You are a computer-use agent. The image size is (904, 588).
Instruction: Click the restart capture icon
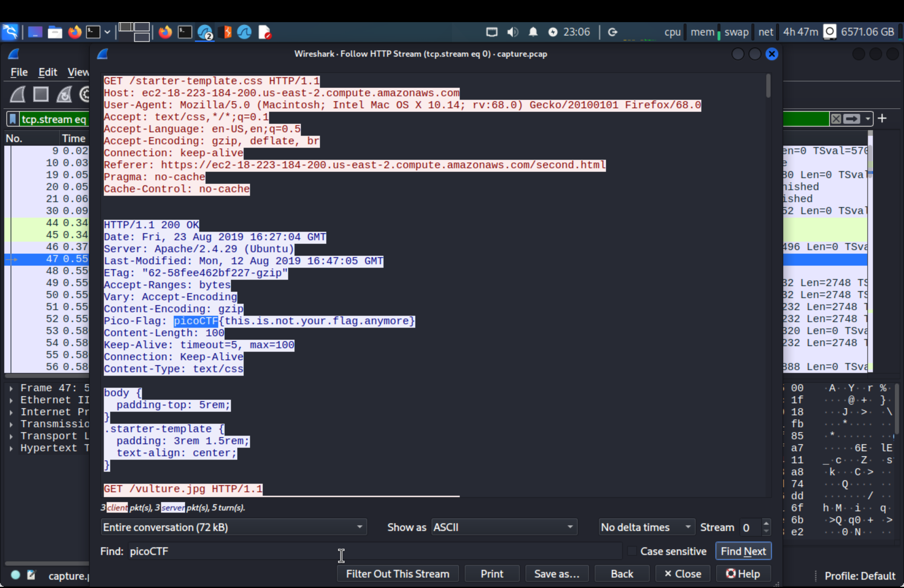[64, 94]
